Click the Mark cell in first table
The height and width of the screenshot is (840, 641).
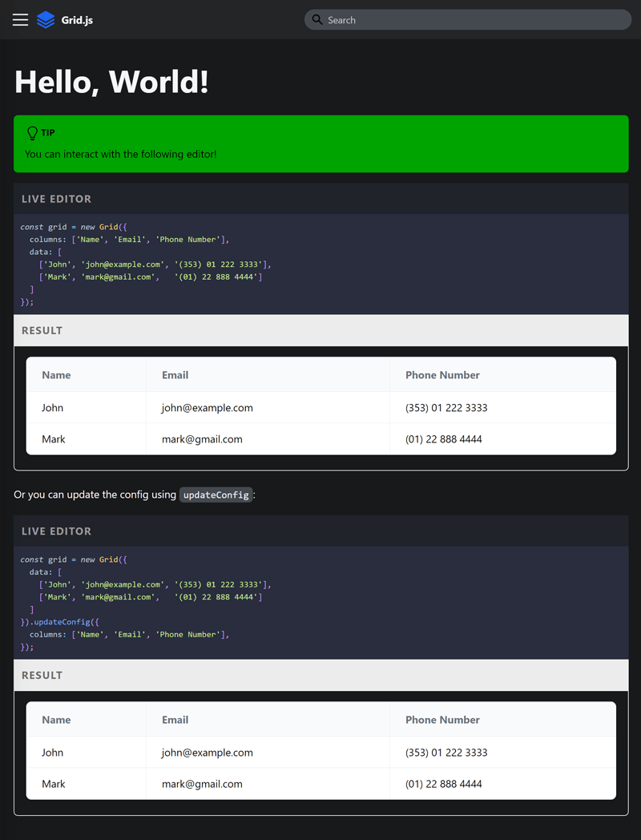coord(54,439)
